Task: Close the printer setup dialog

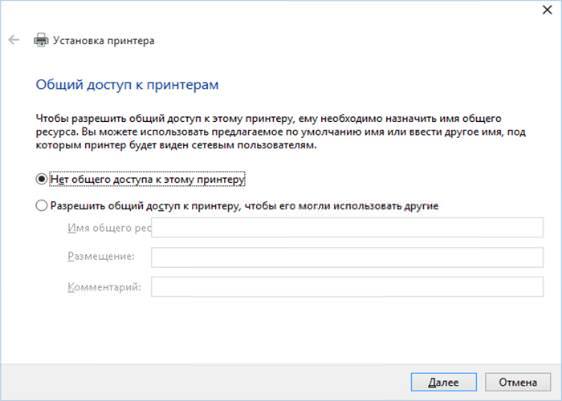Action: 547,10
